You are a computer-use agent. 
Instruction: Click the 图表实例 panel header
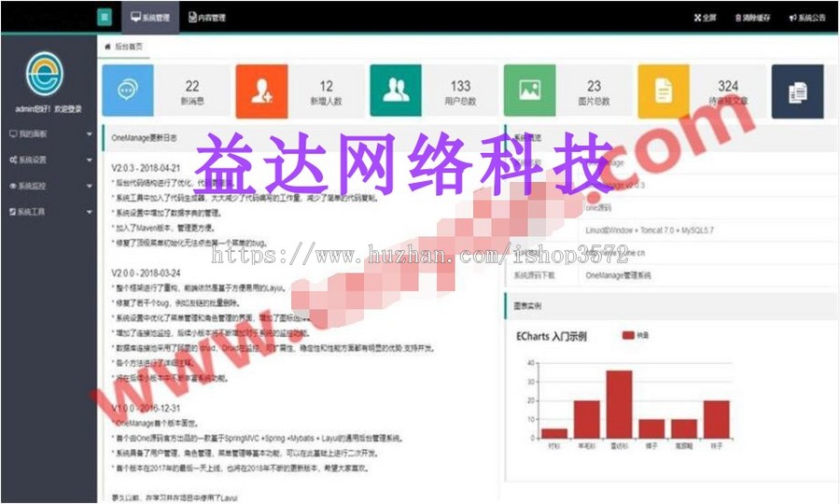[x=671, y=306]
